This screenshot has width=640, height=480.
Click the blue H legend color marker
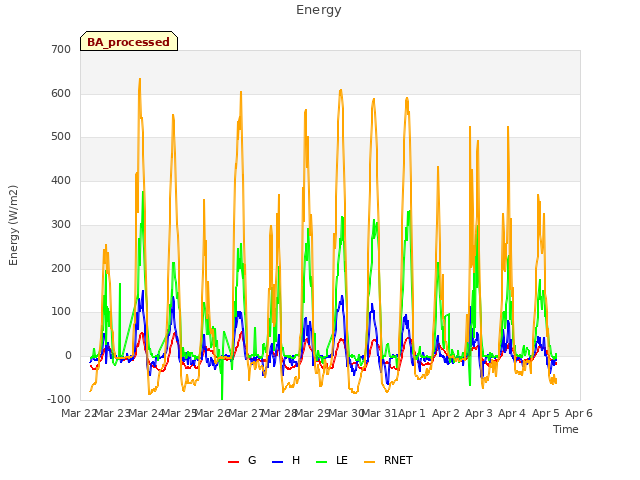[x=277, y=462]
